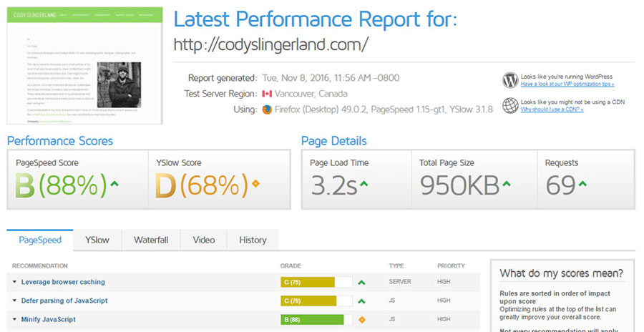Click the CDN globe icon
Screen dimensions: 644x332
(510, 105)
